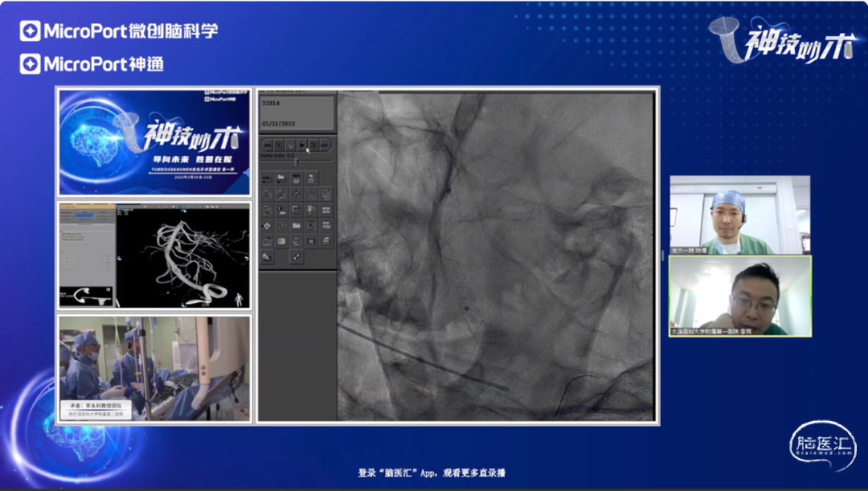This screenshot has width=868, height=491.
Task: Click the "登录"脑医汇"App，观看更多直录播" footer text
Action: point(432,473)
